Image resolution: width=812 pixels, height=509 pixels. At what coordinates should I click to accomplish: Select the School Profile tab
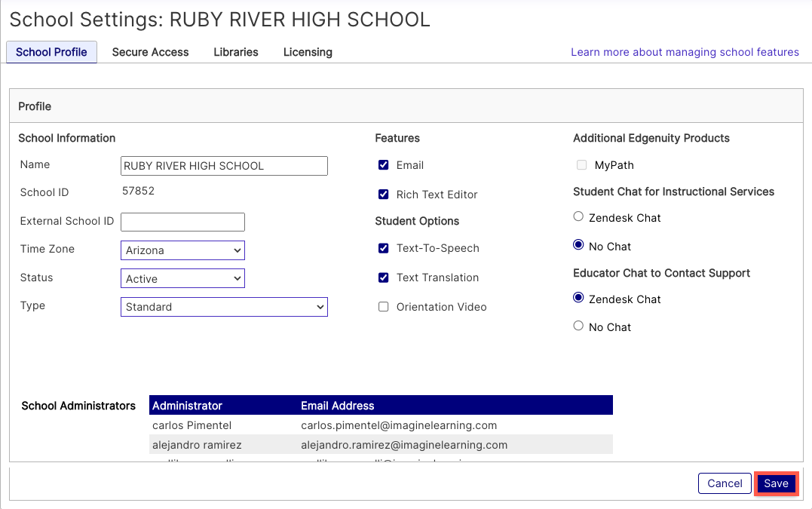click(x=51, y=52)
